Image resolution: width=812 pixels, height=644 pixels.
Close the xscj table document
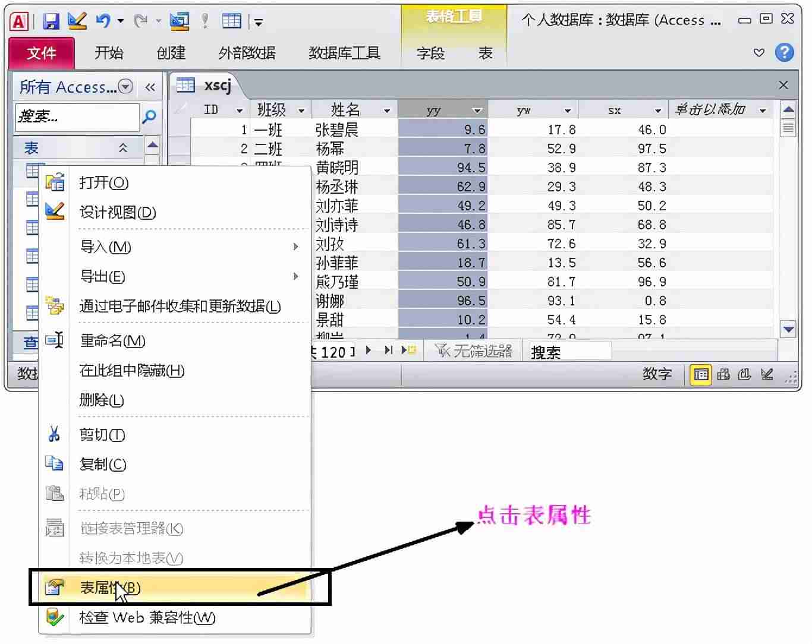[783, 85]
